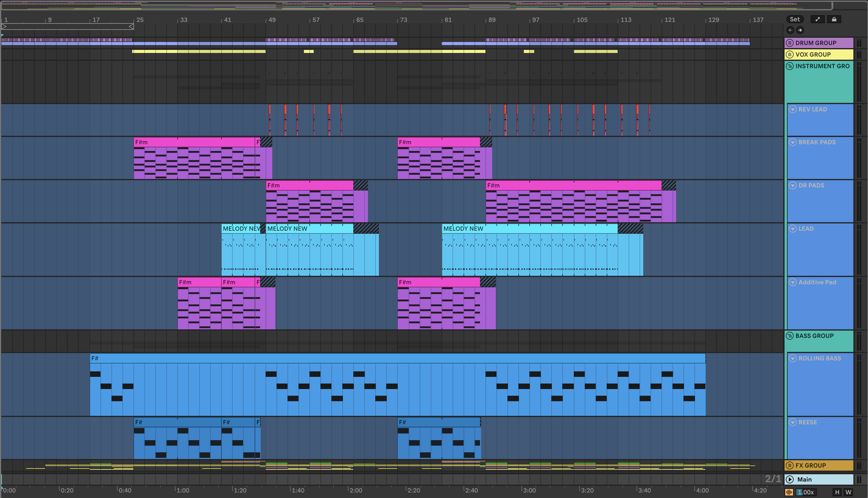Select the first MELODY NEW clip
The image size is (868, 498).
coord(241,229)
